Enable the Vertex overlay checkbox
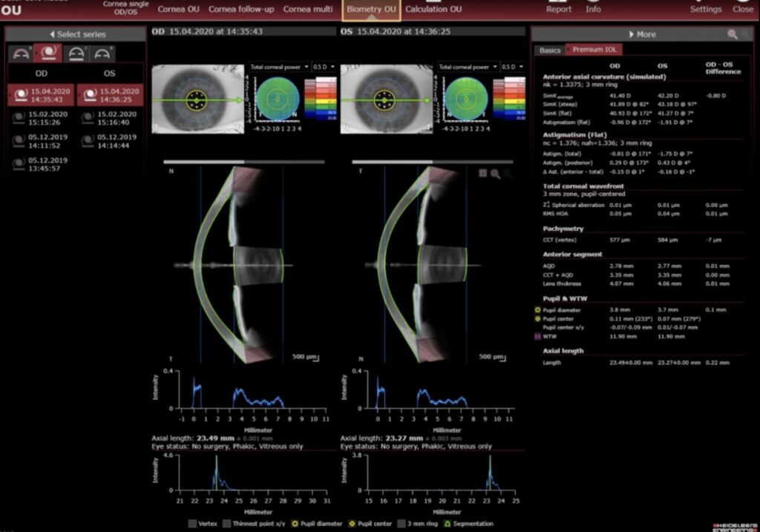Image resolution: width=760 pixels, height=532 pixels. tap(192, 523)
